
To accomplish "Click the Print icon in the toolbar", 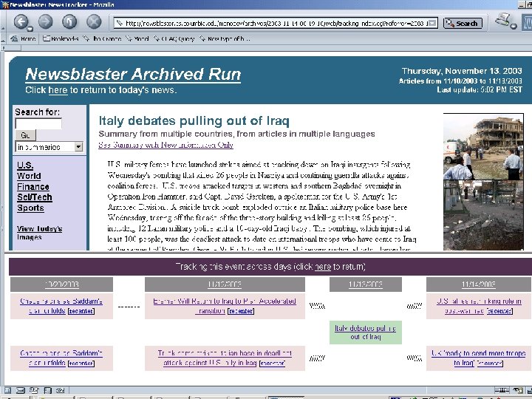I will (504, 21).
